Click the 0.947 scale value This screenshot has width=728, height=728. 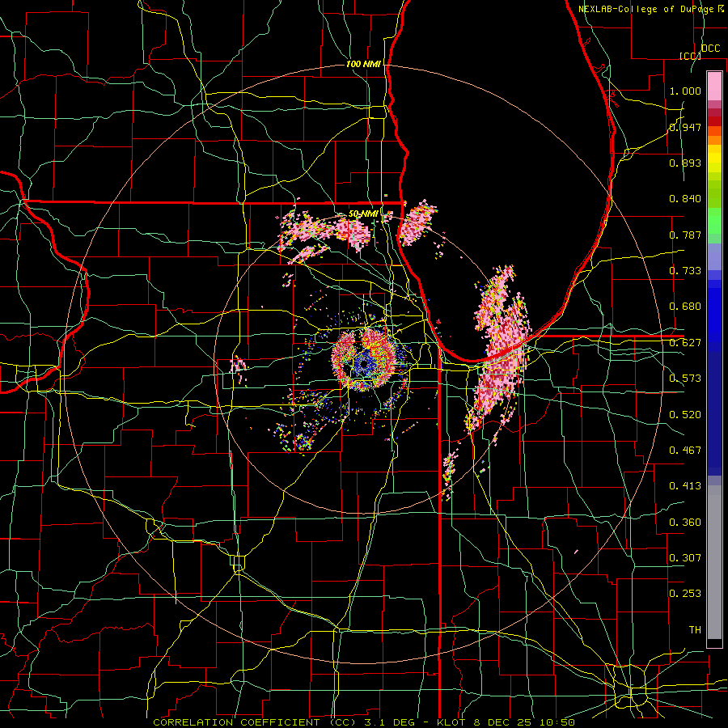685,127
